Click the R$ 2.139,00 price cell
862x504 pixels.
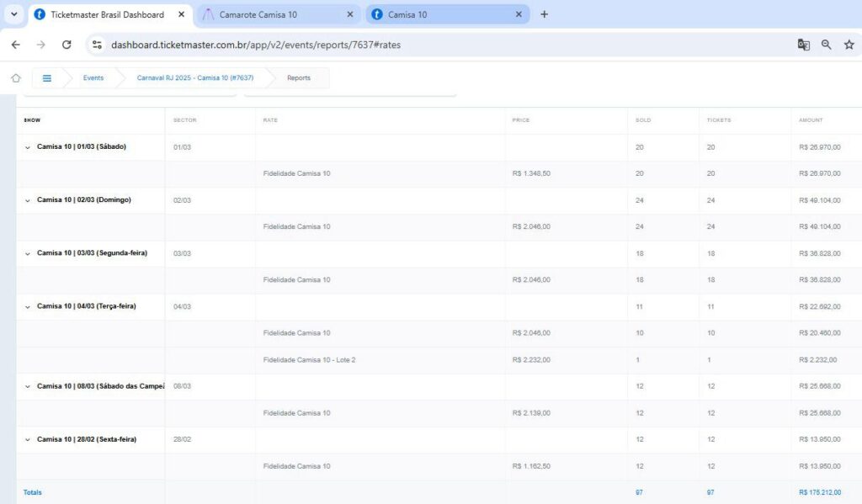coord(531,413)
